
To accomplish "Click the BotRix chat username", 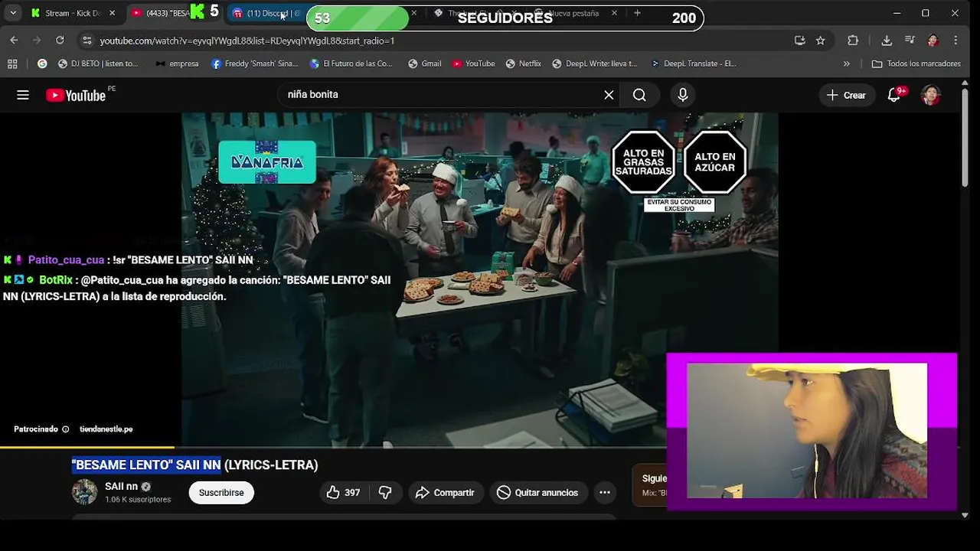I will point(56,280).
